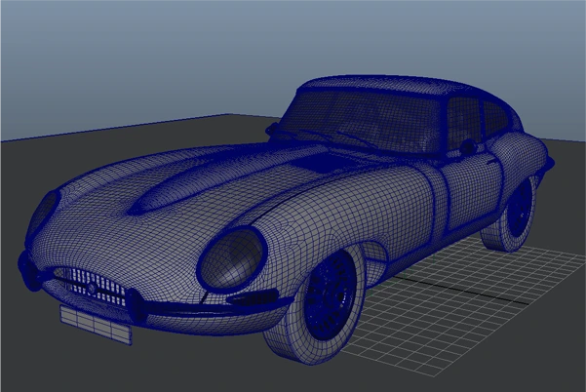Pick the turn signal lamp below headlight
Viewport: 586px width, 392px height.
(x=253, y=296)
